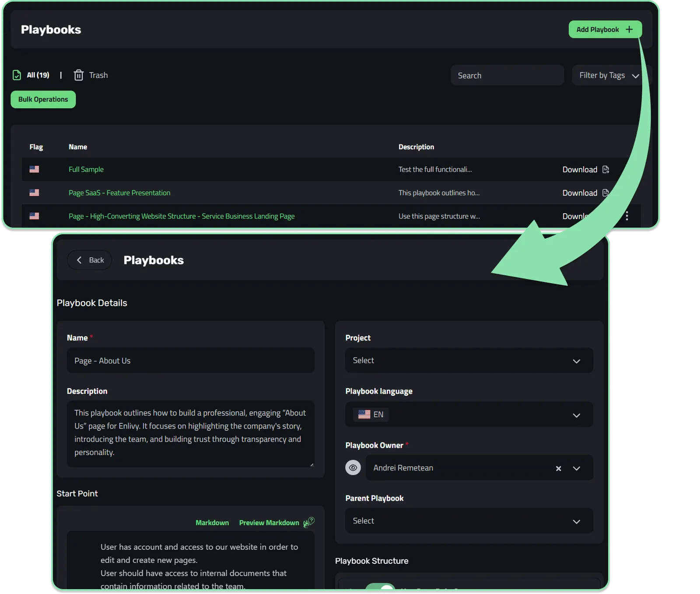Click Download text in Page SaaS row
This screenshot has width=700, height=594.
point(580,193)
